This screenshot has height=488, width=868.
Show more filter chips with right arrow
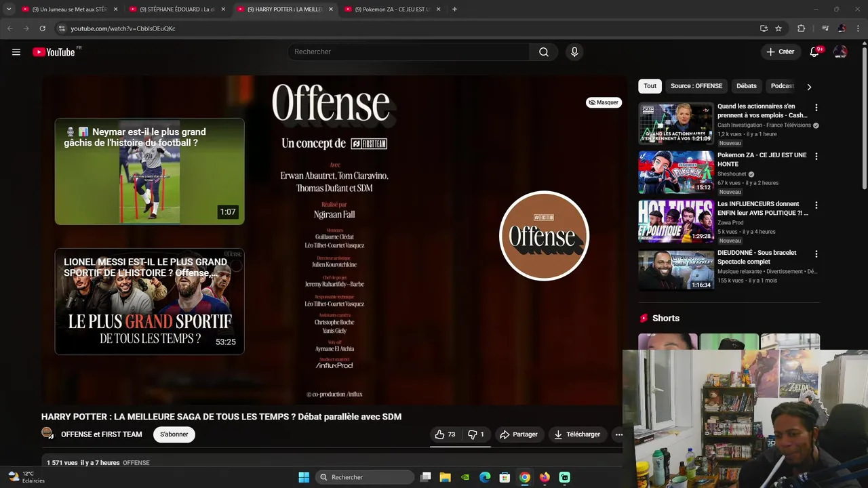[809, 87]
